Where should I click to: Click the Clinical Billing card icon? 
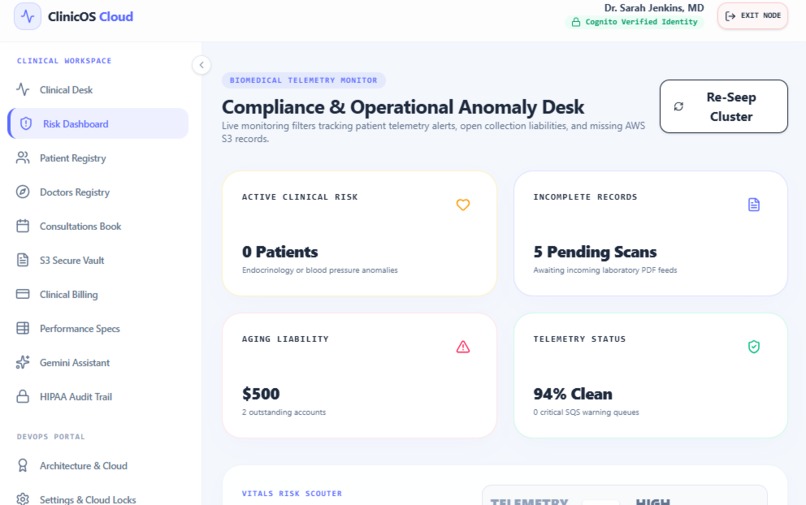click(23, 294)
